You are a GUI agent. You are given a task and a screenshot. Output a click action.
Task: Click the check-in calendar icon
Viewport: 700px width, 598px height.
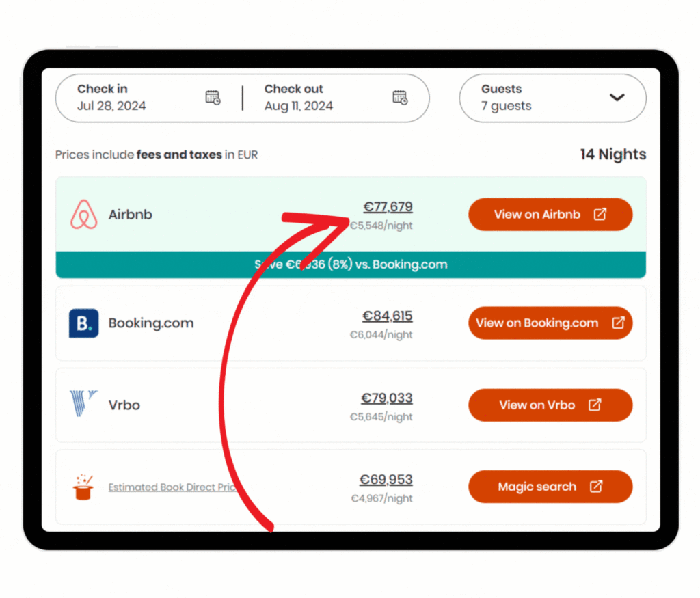coord(213,97)
